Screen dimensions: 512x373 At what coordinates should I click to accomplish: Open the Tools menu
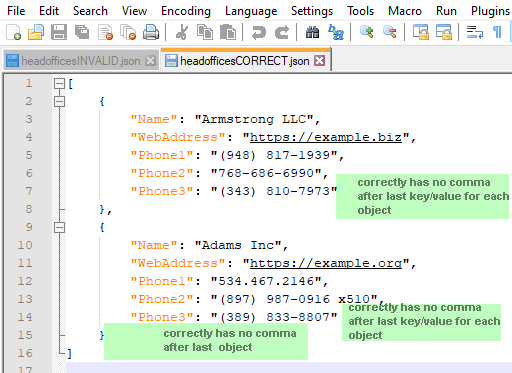coord(361,11)
